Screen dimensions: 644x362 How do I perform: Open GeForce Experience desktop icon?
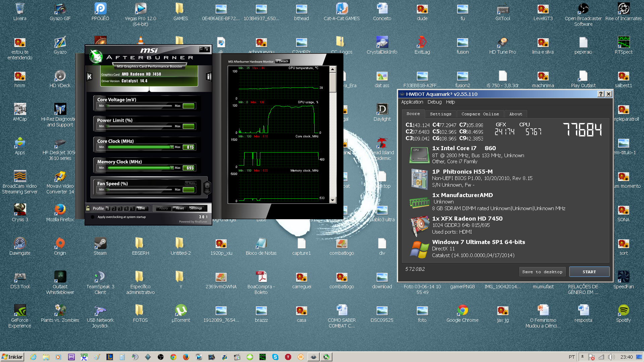pos(20,316)
